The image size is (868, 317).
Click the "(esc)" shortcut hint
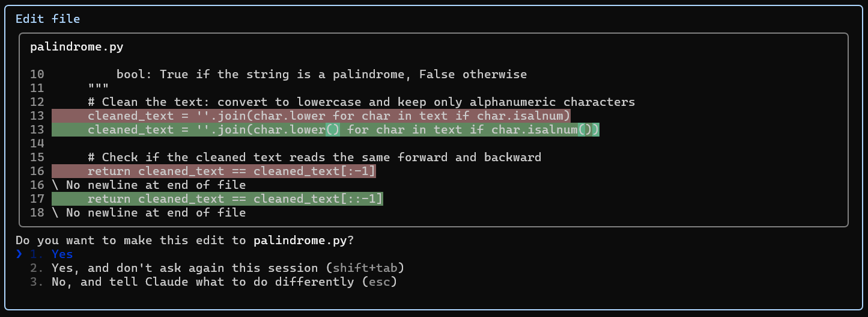pyautogui.click(x=380, y=282)
